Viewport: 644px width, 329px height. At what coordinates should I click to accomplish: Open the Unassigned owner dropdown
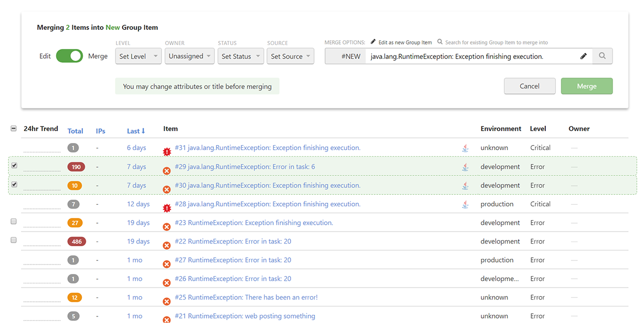pyautogui.click(x=190, y=56)
